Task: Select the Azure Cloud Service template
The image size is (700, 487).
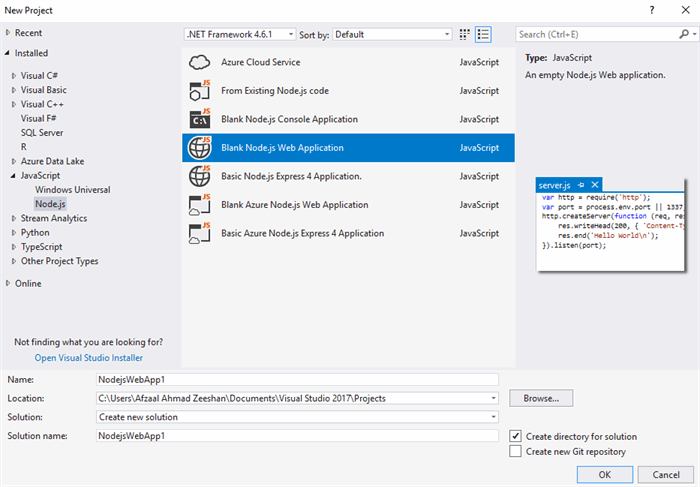Action: [x=348, y=62]
